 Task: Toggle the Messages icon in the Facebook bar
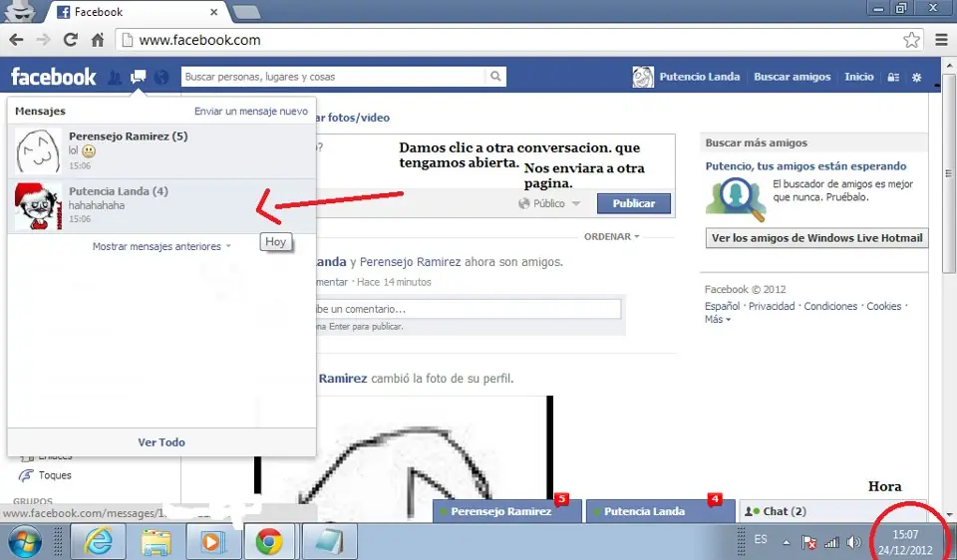[139, 77]
